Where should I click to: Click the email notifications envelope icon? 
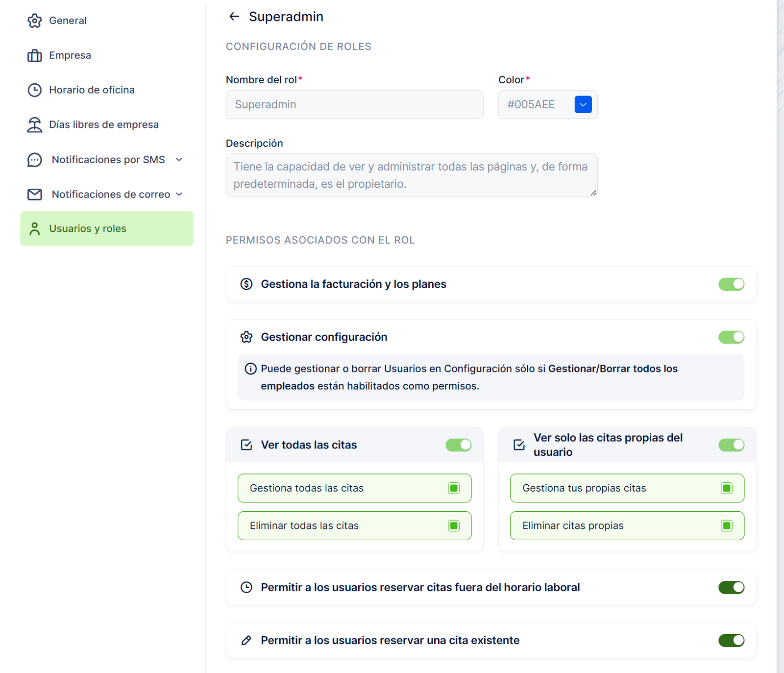(35, 195)
